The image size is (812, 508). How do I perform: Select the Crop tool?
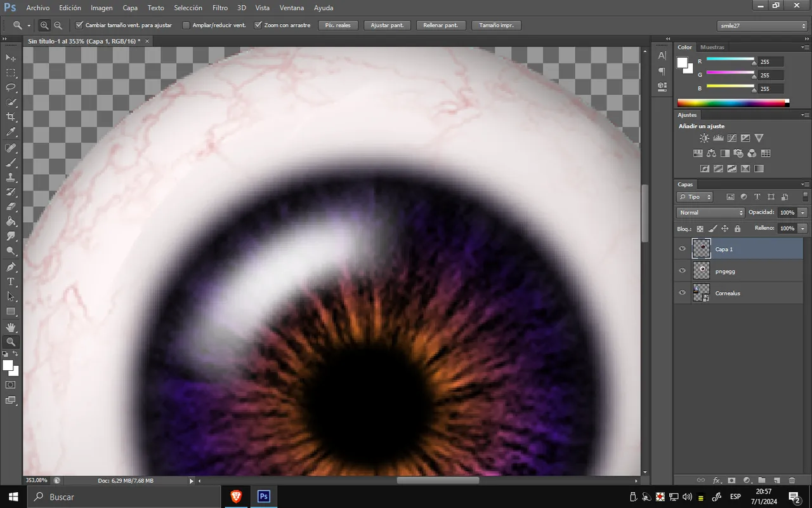point(11,117)
